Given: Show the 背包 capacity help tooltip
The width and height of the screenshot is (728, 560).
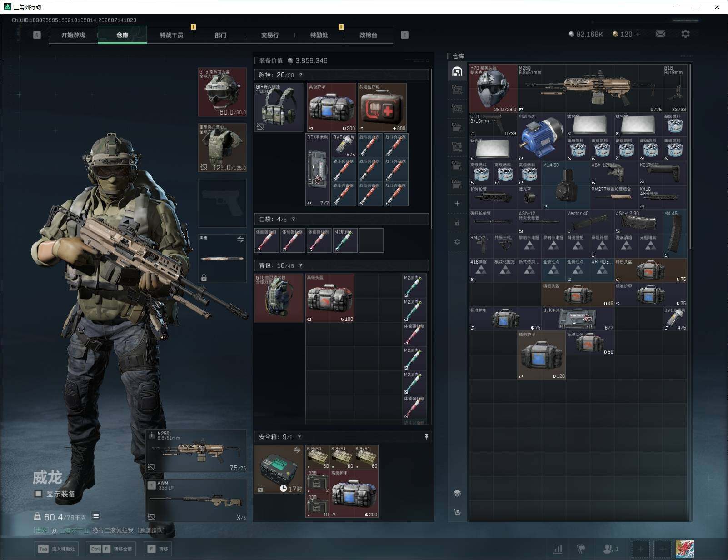Looking at the screenshot, I should pyautogui.click(x=300, y=265).
